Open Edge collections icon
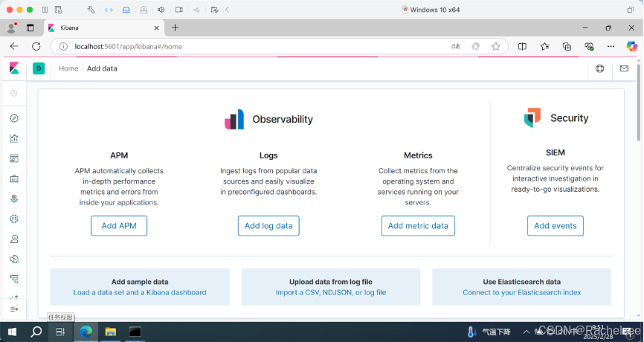644x342 pixels. click(x=567, y=46)
